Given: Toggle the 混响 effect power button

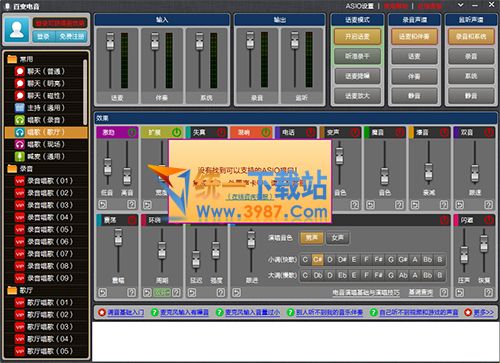Looking at the screenshot, I should tap(266, 133).
